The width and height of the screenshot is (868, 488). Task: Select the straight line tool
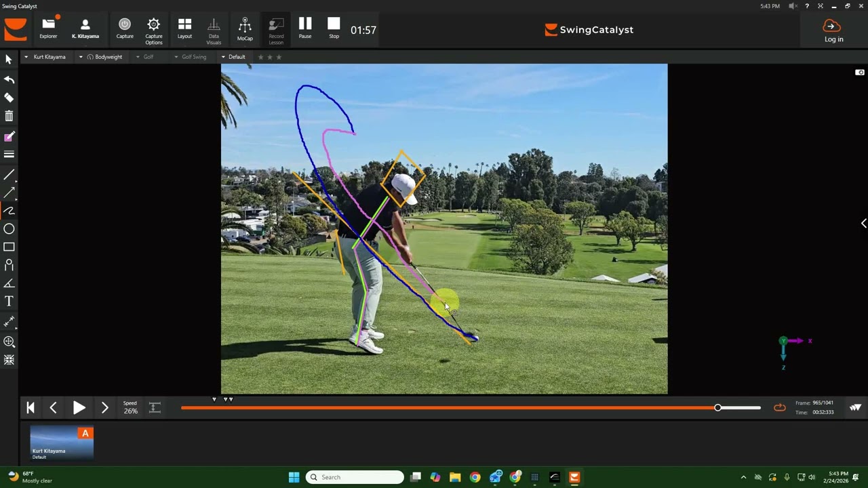pos(9,175)
